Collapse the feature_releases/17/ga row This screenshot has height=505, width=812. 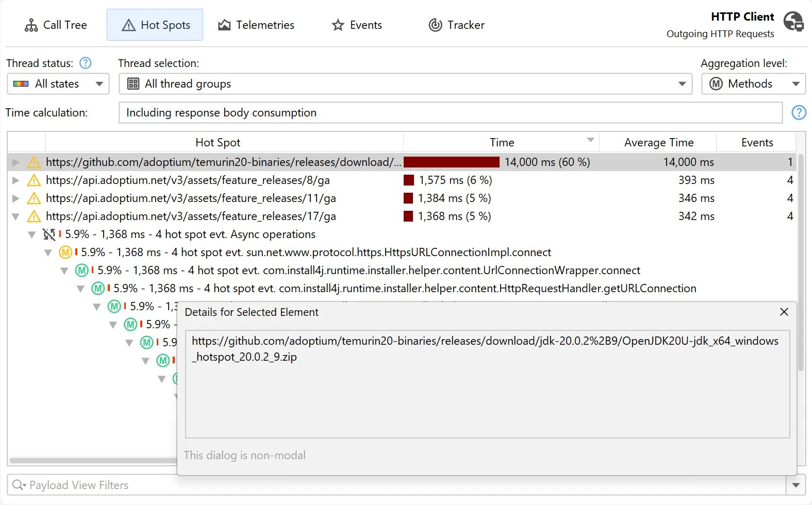15,216
